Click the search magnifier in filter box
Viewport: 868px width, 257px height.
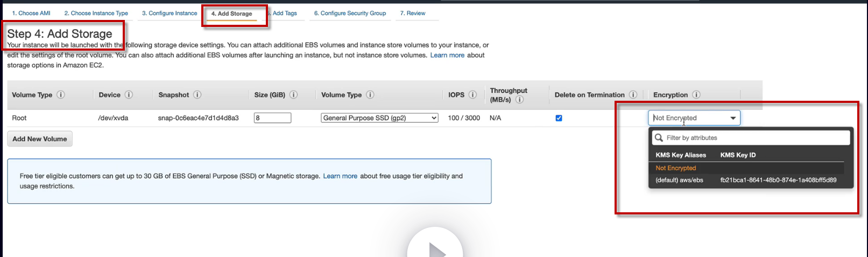pyautogui.click(x=659, y=138)
